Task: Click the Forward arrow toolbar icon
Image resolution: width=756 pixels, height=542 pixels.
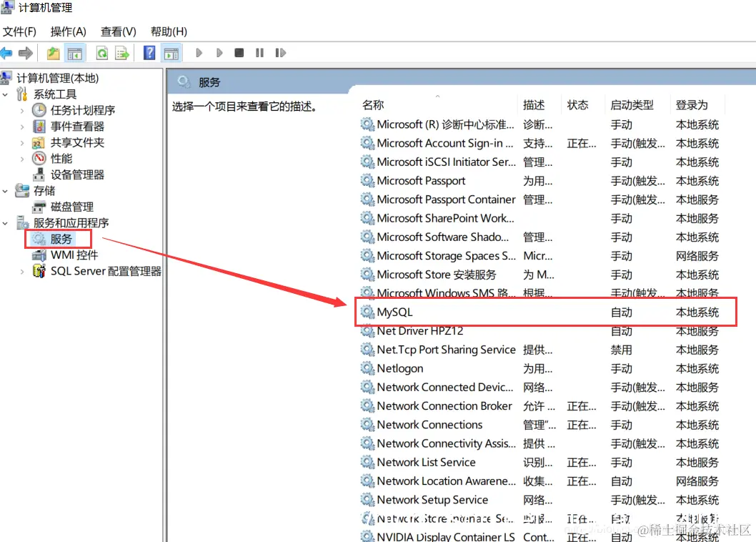Action: coord(25,53)
